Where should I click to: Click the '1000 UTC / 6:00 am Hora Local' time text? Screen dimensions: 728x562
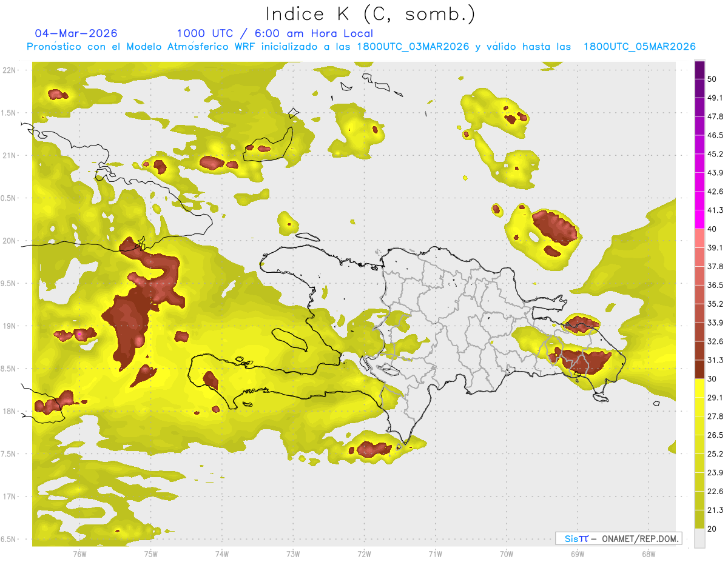(x=275, y=33)
